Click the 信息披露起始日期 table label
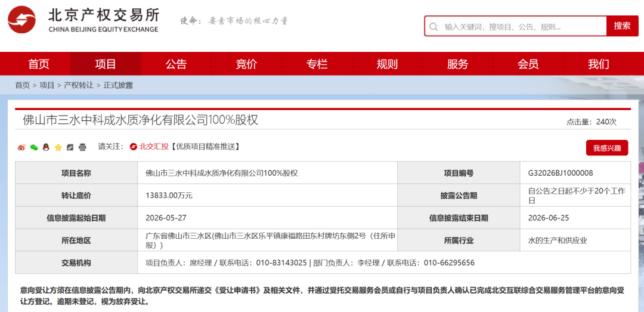 [x=76, y=218]
